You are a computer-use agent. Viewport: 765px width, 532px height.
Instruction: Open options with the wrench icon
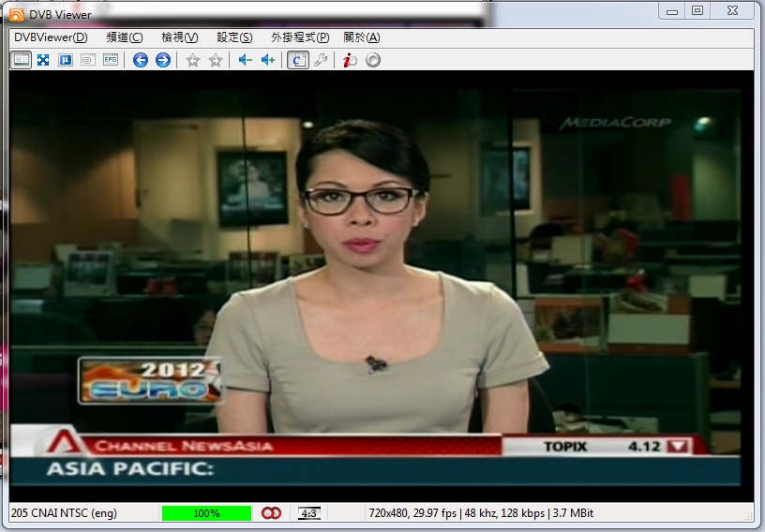pos(321,60)
